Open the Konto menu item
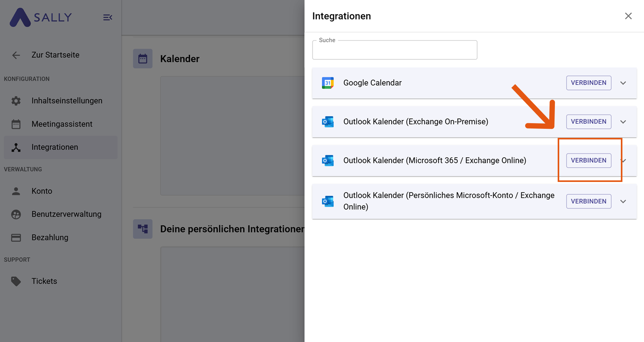 (x=42, y=191)
